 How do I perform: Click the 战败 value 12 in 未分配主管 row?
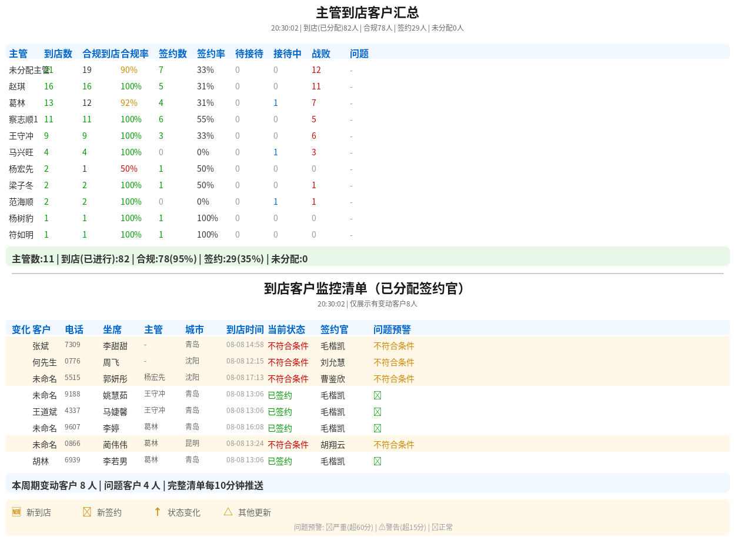point(316,70)
